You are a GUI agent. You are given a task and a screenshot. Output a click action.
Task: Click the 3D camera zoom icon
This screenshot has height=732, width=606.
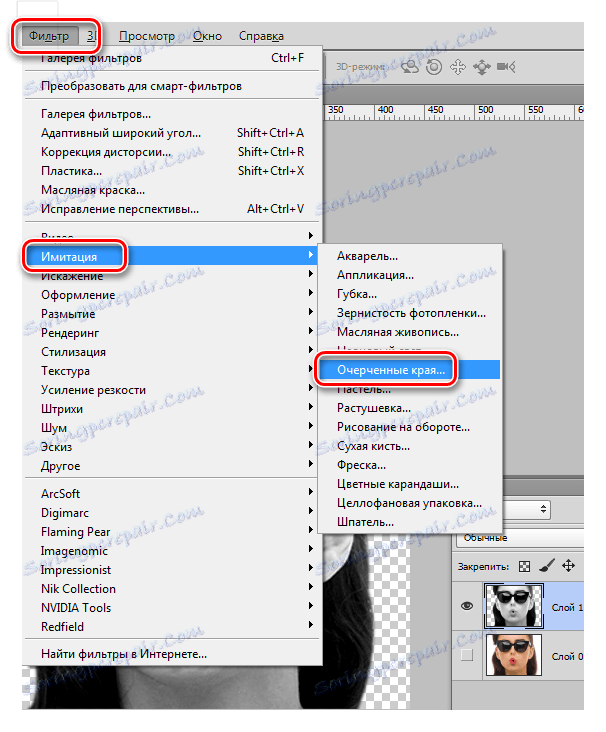(x=506, y=67)
